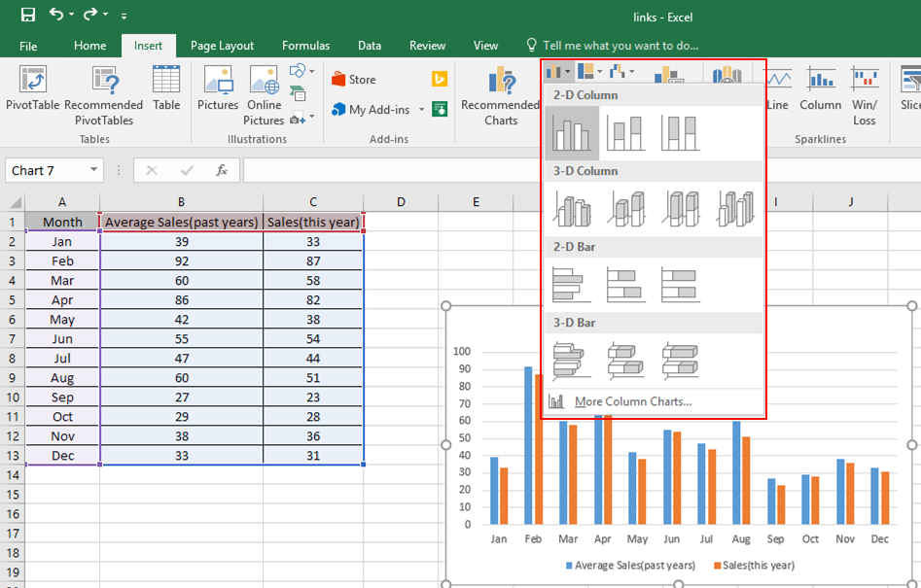Open Customize Quick Access Toolbar dropdown
The width and height of the screenshot is (921, 588).
(x=124, y=17)
